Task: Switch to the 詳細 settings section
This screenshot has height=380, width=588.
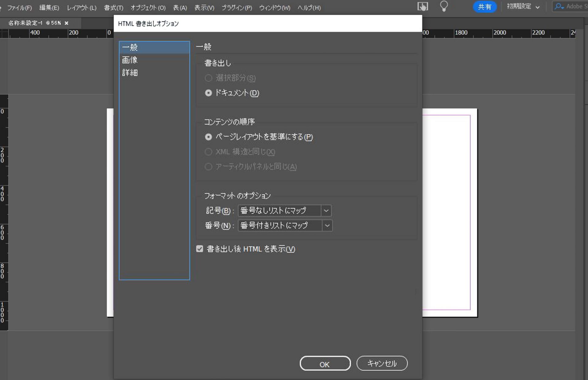Action: tap(130, 73)
